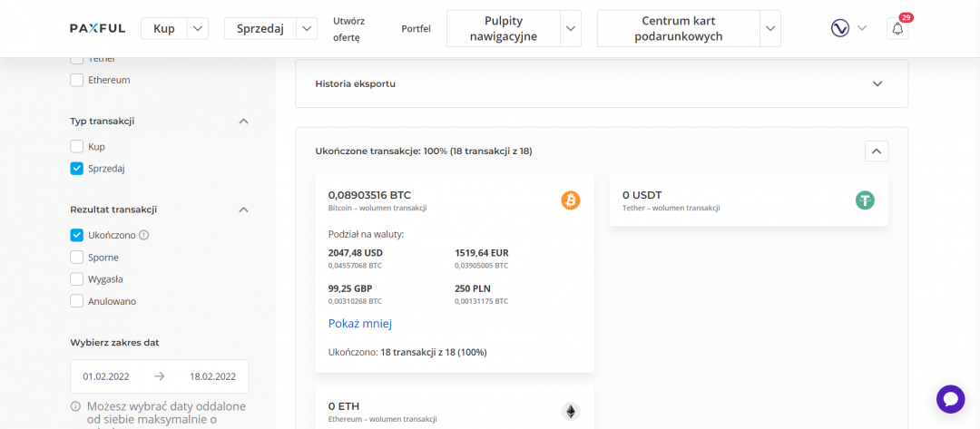Open the live chat bubble
980x429 pixels.
click(950, 399)
